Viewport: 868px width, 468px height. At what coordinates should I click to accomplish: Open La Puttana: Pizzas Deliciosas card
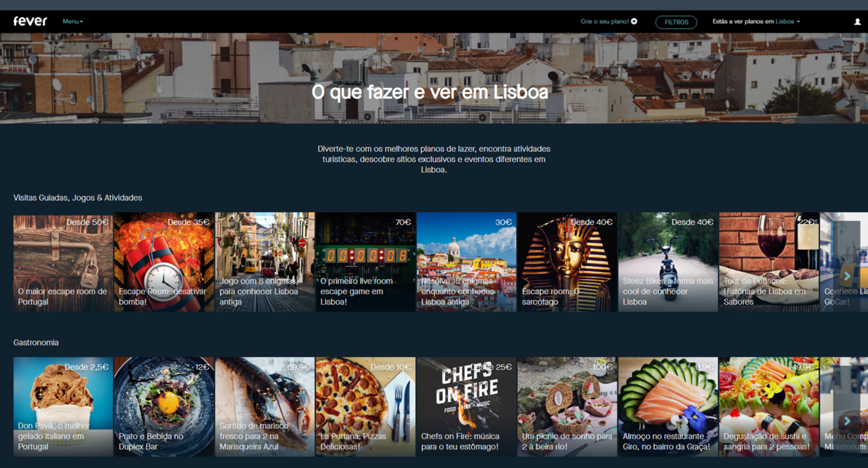click(366, 407)
